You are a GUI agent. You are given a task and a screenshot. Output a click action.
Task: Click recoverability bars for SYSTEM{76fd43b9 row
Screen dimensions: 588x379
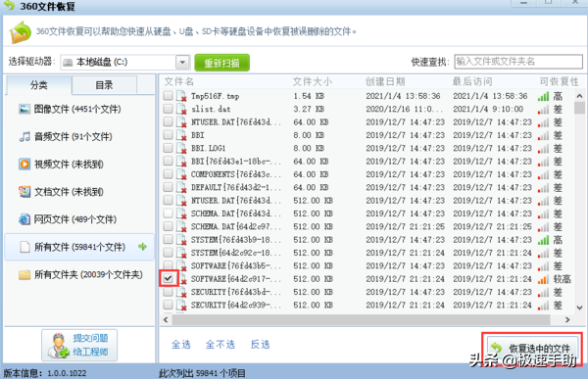(543, 240)
